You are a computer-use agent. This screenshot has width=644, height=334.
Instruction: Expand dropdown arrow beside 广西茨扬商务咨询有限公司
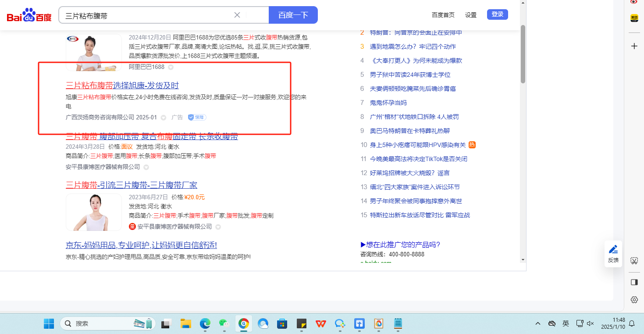[x=164, y=118]
